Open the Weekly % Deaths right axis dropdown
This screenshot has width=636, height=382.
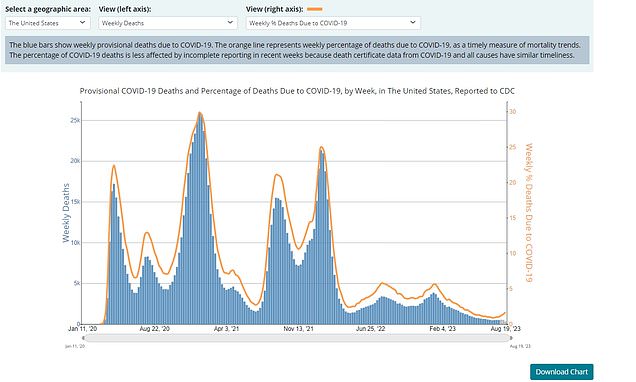tap(333, 23)
